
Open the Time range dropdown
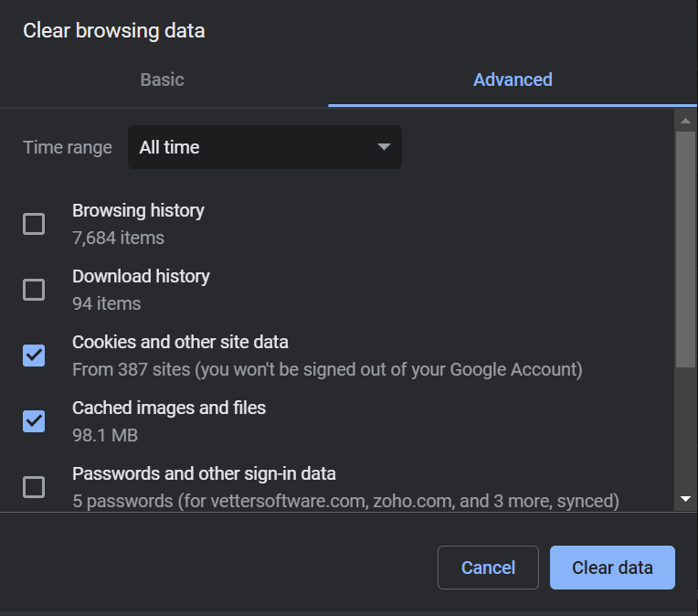[x=264, y=147]
